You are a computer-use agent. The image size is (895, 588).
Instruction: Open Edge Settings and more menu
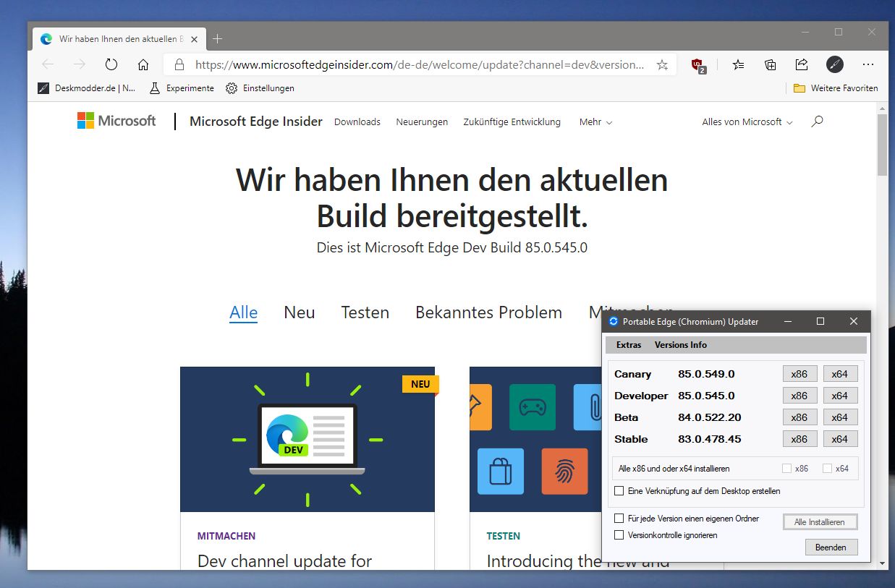point(868,64)
